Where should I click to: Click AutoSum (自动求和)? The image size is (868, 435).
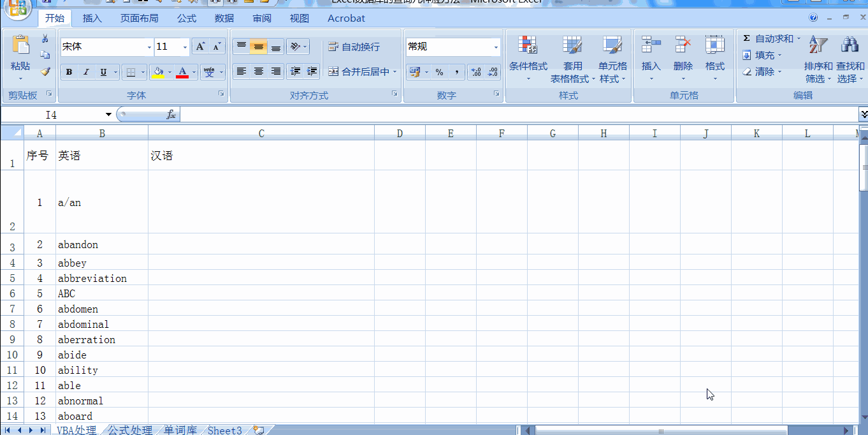pyautogui.click(x=768, y=39)
